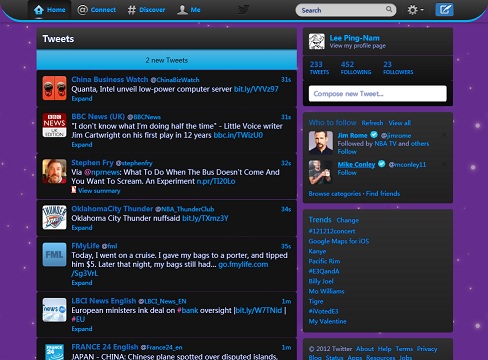Click Jim Rome's avatar photo
The image size is (488, 360).
[x=320, y=143]
